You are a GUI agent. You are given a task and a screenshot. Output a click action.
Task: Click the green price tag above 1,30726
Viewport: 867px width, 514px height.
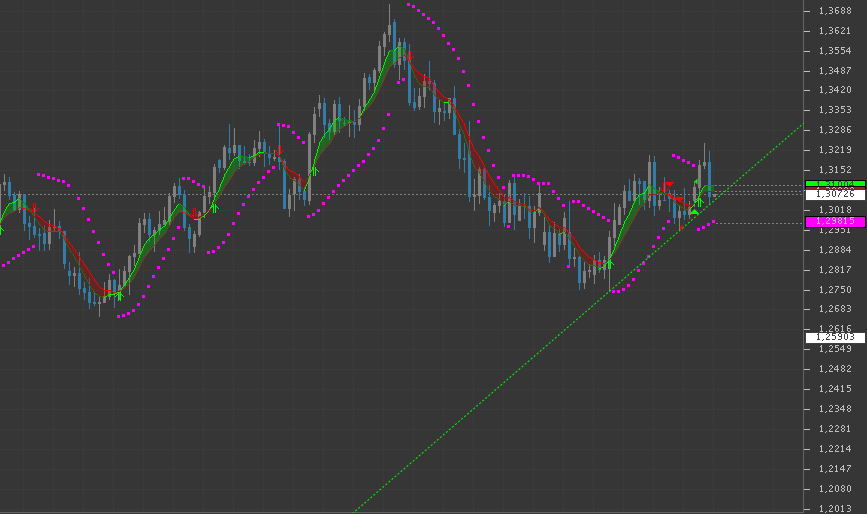[x=835, y=183]
